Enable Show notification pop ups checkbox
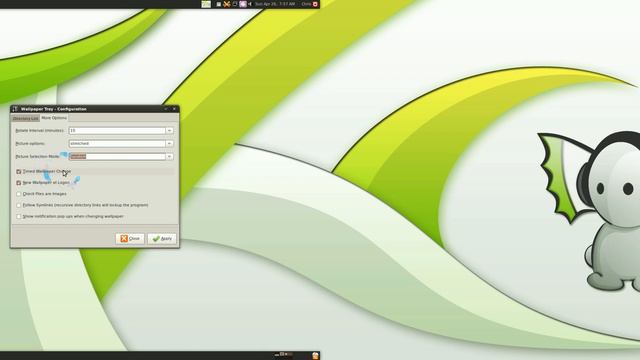This screenshot has width=640, height=360. pos(19,216)
